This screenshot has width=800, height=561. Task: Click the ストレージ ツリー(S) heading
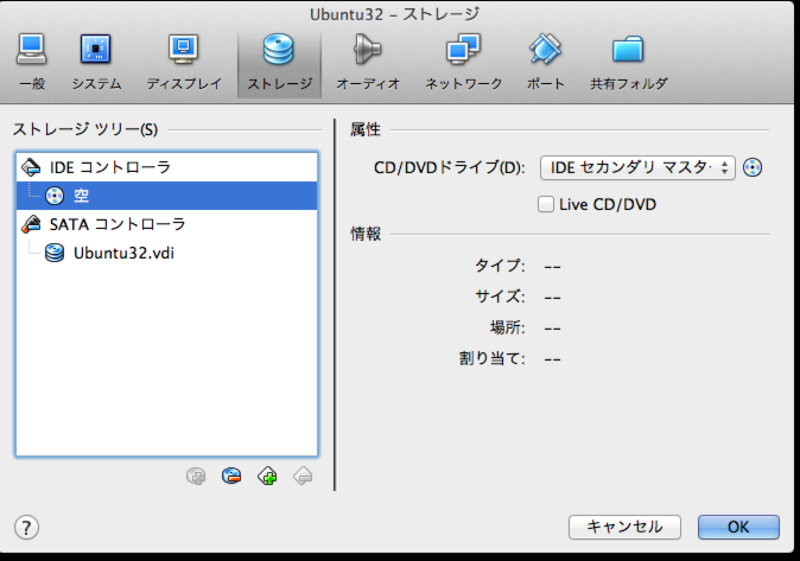click(85, 130)
